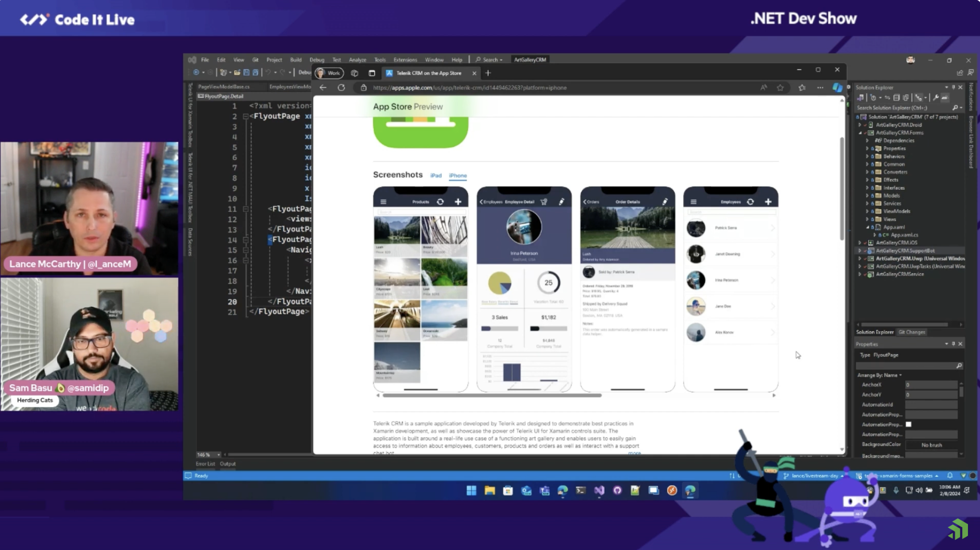Open the editor zoom level dropdown
980x550 pixels.
click(x=208, y=455)
